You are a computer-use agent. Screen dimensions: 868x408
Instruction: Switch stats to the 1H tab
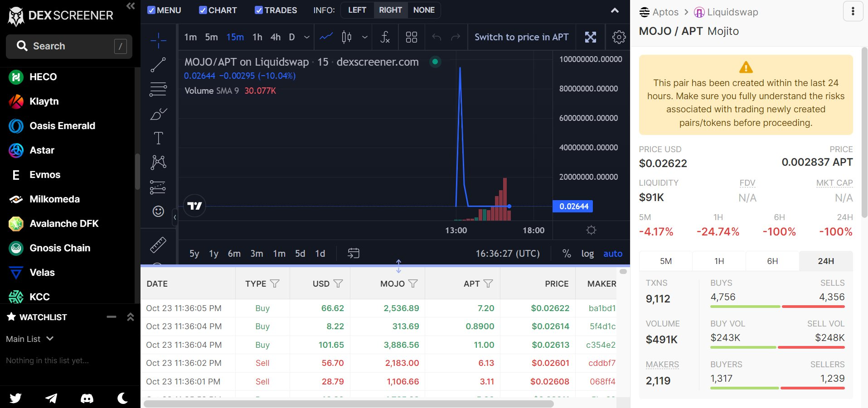point(719,261)
